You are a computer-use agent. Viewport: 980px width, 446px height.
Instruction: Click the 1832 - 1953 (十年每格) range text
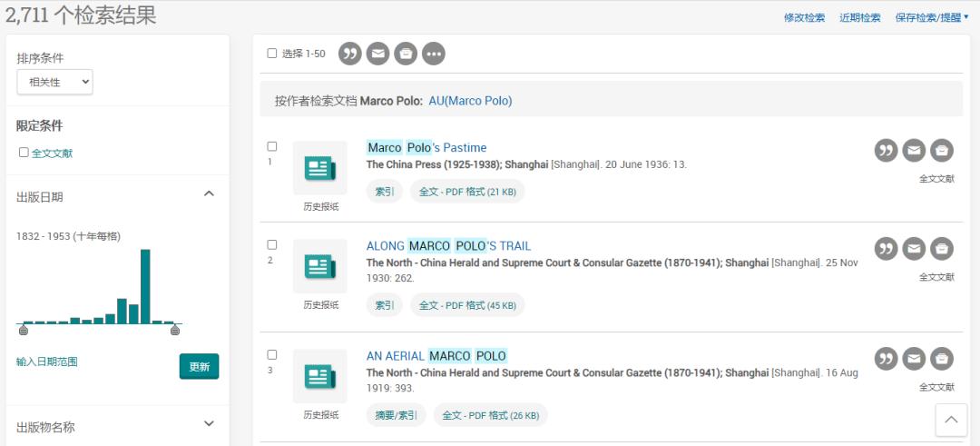69,236
